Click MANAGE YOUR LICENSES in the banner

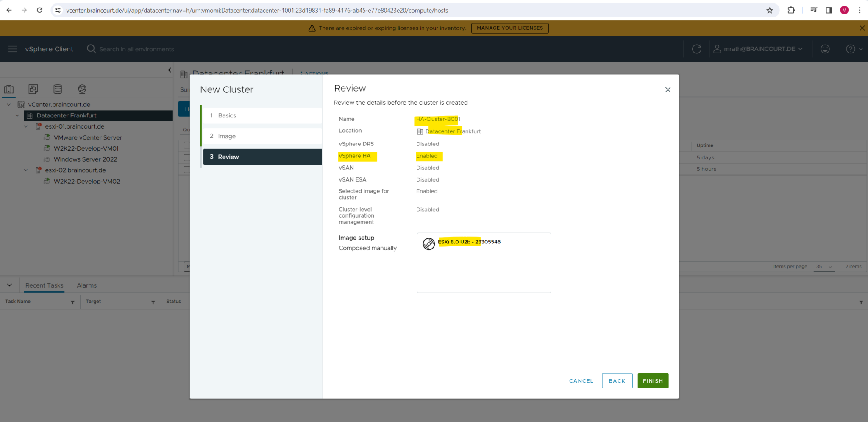(x=510, y=28)
